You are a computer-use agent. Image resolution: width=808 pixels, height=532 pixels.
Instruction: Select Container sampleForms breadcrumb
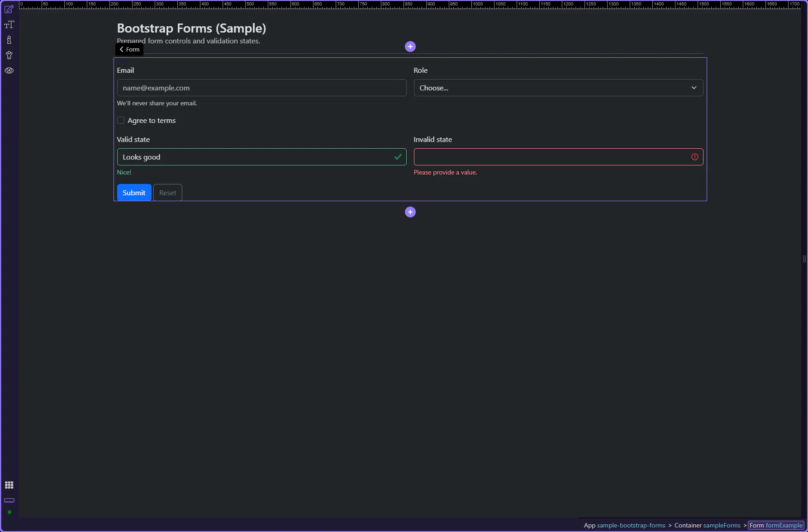(707, 525)
